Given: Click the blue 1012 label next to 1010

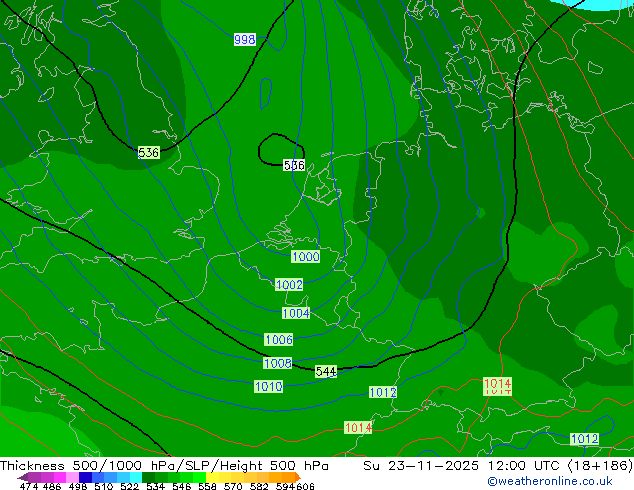Looking at the screenshot, I should tap(383, 392).
